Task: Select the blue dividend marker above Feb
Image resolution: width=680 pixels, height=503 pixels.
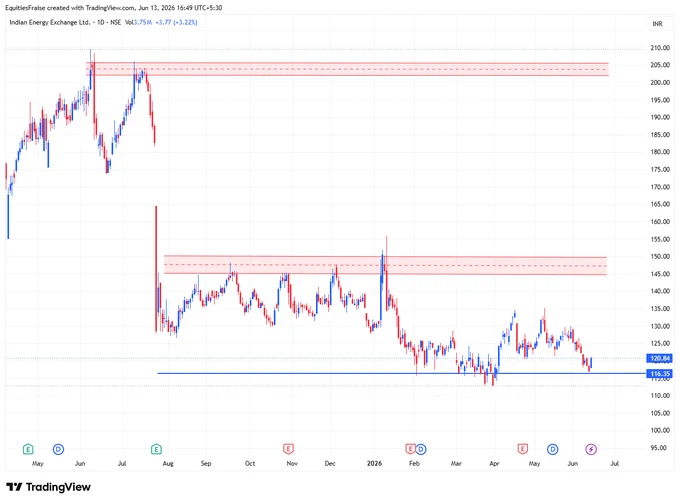Action: pos(421,449)
